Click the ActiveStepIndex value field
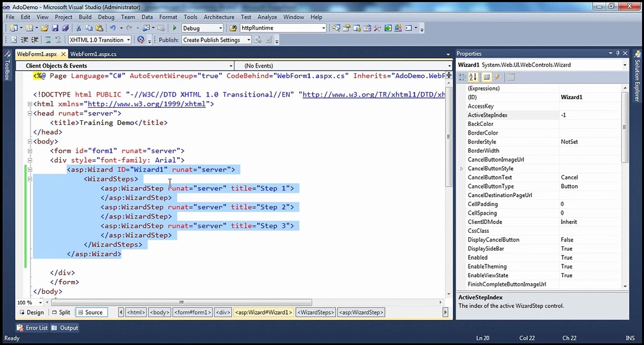Viewport: 644px width, 345px height. pos(590,115)
